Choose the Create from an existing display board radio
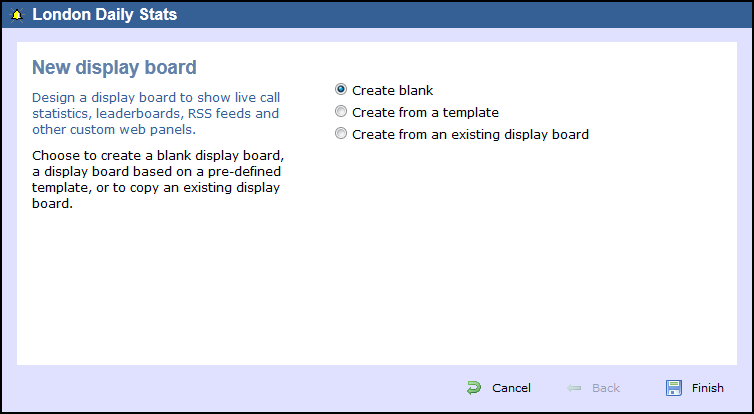The image size is (754, 414). tap(341, 134)
